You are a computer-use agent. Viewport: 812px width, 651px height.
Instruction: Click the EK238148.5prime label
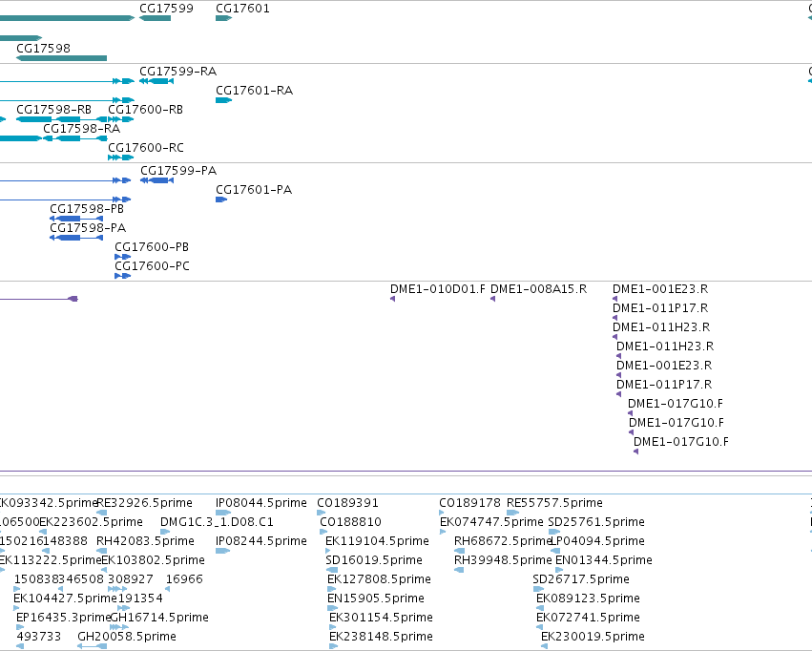(381, 637)
